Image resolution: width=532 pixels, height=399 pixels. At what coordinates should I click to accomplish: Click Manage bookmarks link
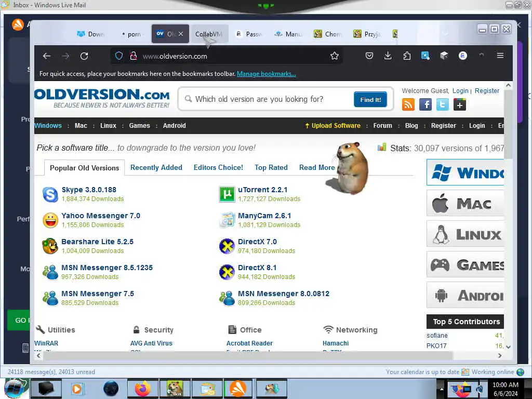[x=267, y=74]
